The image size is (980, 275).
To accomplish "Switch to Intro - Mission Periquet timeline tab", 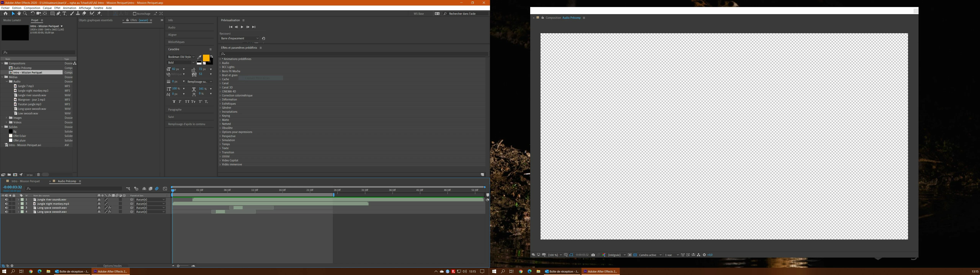I will click(x=25, y=181).
